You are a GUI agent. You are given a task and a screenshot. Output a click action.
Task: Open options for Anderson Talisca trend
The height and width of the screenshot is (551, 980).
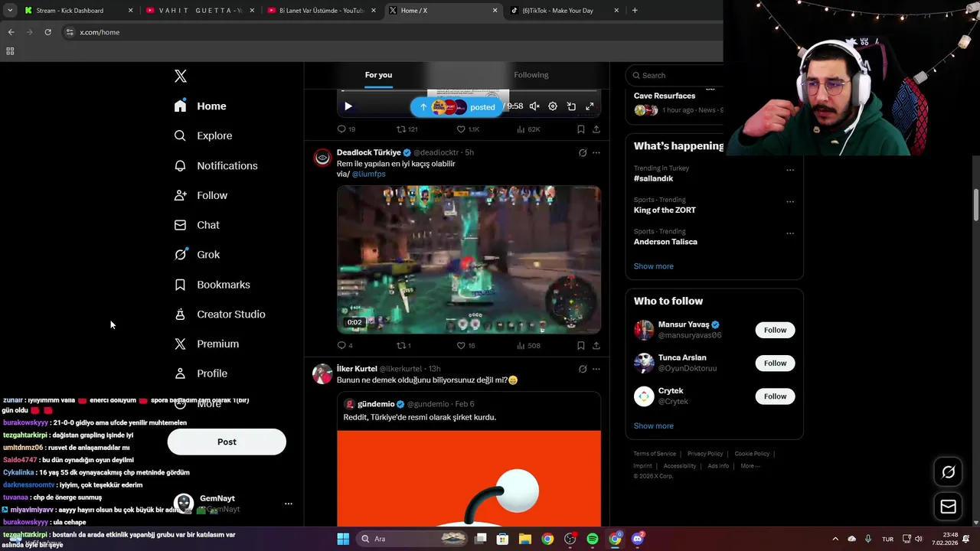coord(790,233)
